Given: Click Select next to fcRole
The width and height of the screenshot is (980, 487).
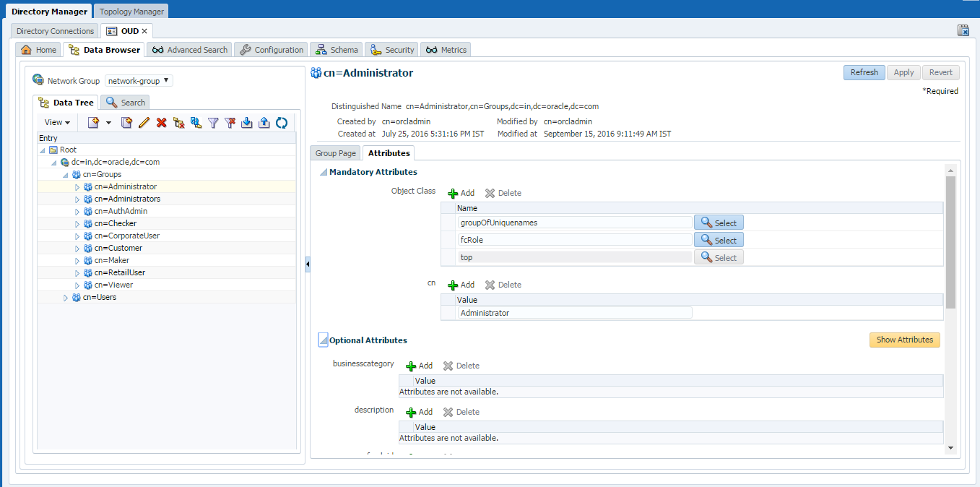Looking at the screenshot, I should point(719,241).
